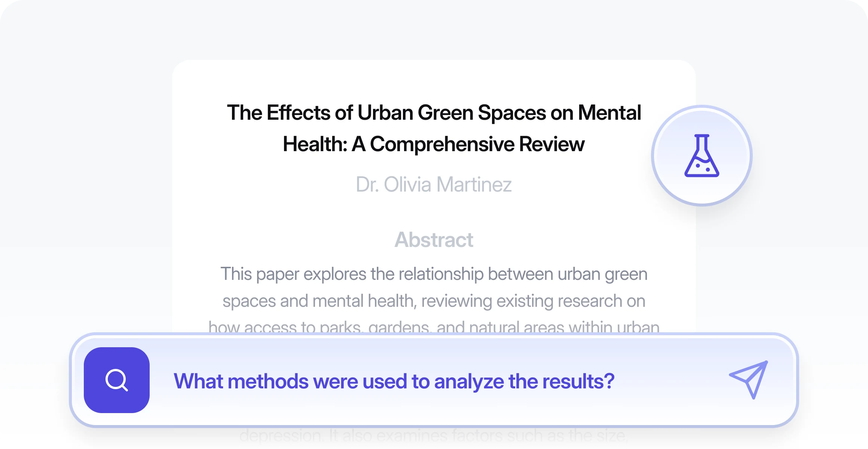Jump to the Abstract heading
The height and width of the screenshot is (449, 868).
pyautogui.click(x=434, y=239)
